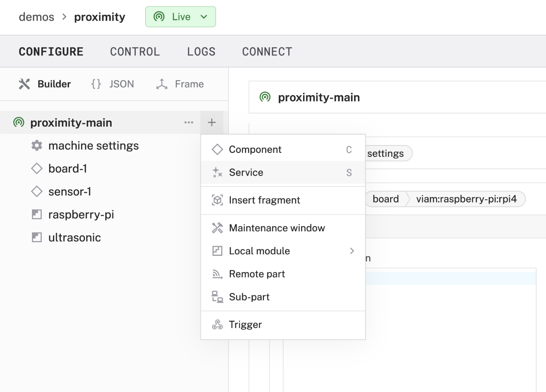Click the Maintenance window tools icon
The image size is (546, 392).
(217, 228)
